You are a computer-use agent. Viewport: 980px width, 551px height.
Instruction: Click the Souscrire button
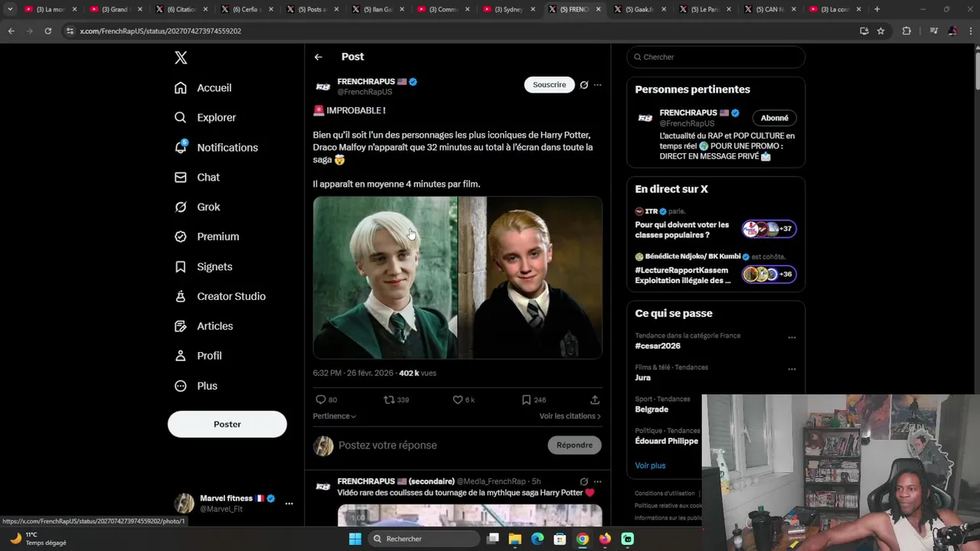click(549, 85)
